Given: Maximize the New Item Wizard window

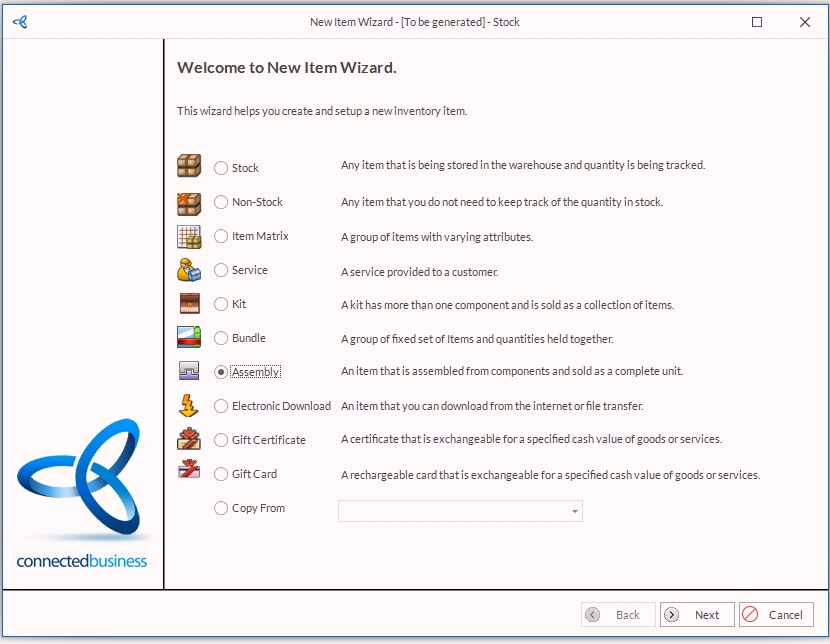Looking at the screenshot, I should [757, 22].
